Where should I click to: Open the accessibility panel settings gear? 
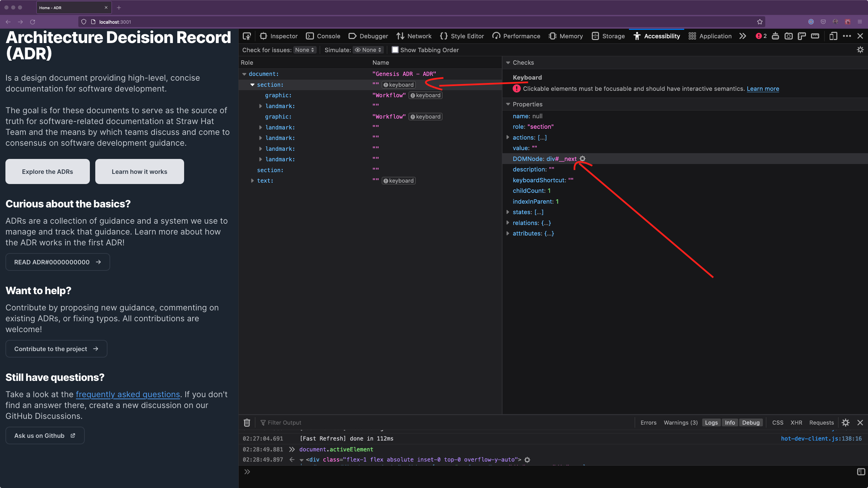(x=860, y=49)
